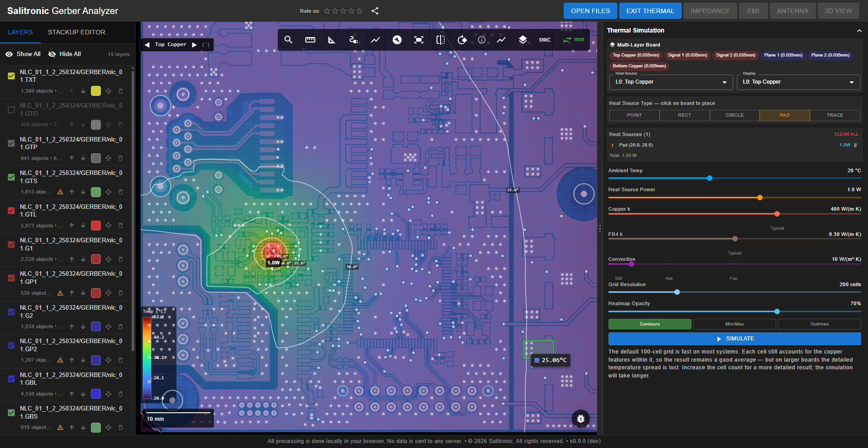Change the red color swatch of 1.GTL
The image size is (868, 448).
(x=96, y=225)
